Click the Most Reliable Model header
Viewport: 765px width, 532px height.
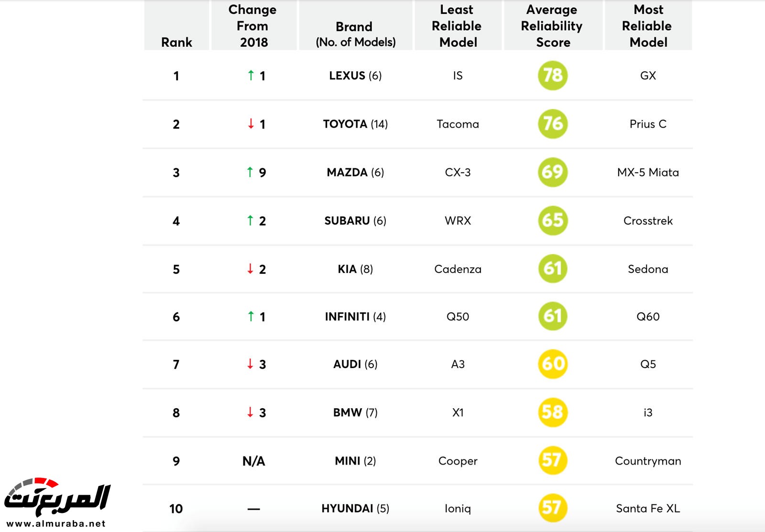[x=647, y=26]
